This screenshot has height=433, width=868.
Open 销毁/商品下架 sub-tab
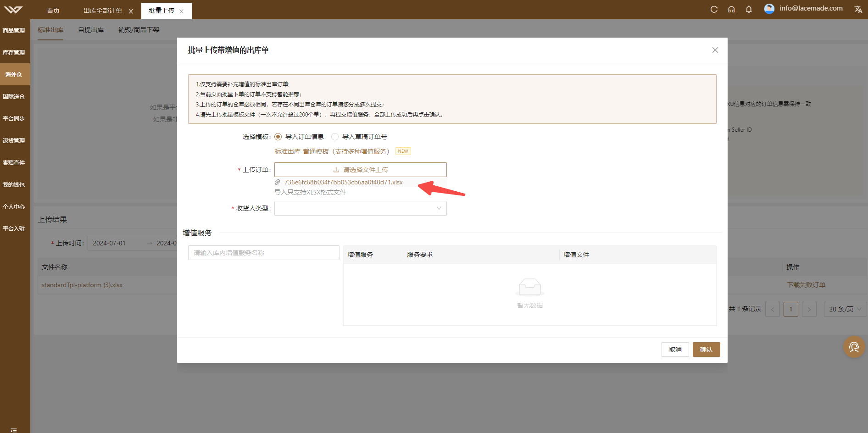coord(139,30)
